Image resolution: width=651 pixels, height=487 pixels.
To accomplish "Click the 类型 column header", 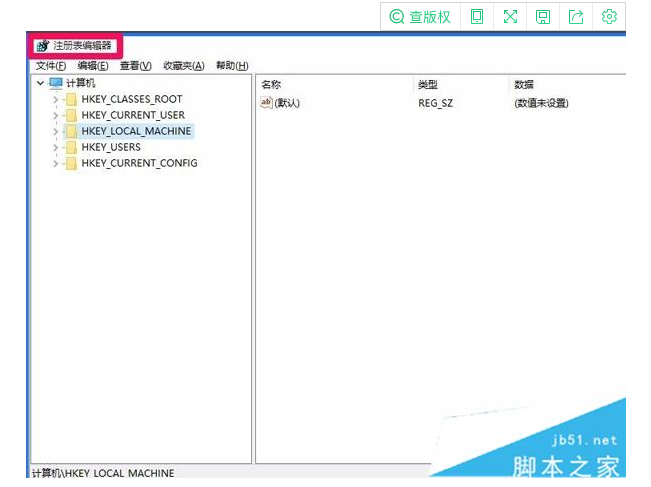I will 428,85.
